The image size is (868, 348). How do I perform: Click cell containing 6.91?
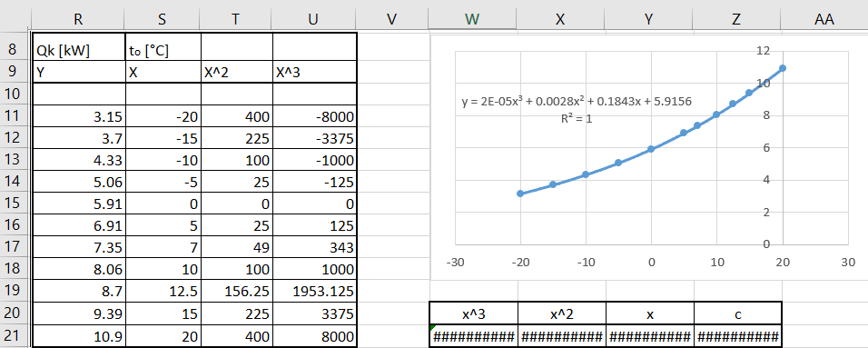click(x=79, y=226)
